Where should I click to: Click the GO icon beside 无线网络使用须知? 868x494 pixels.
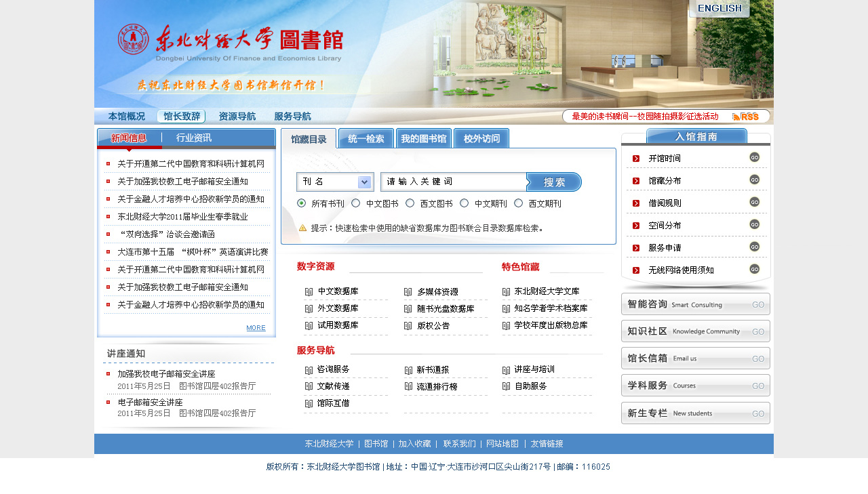click(754, 269)
